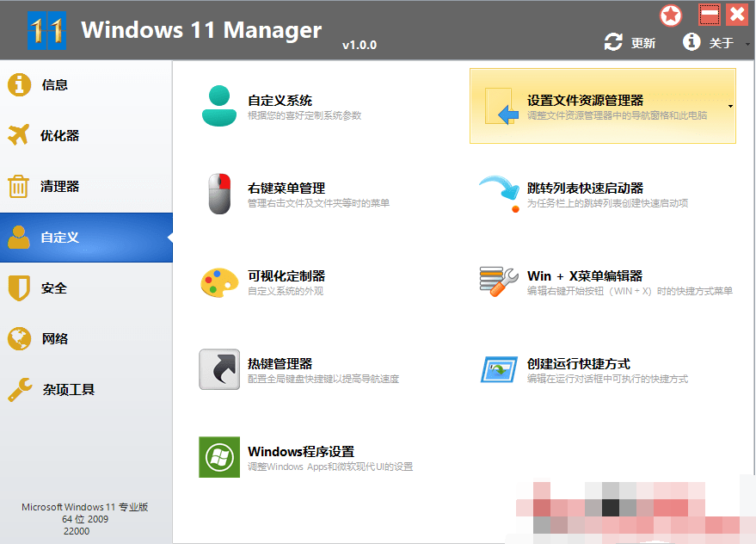Screen dimensions: 756x544
Task: Click the 更新 update button label
Action: 643,43
